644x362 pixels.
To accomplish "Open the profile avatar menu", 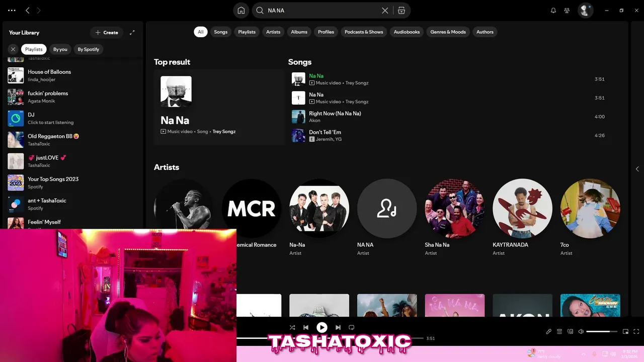I will 585,10.
